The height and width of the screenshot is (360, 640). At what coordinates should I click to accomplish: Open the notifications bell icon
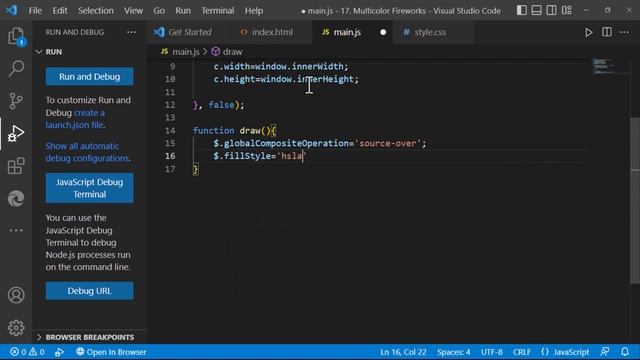pos(625,352)
